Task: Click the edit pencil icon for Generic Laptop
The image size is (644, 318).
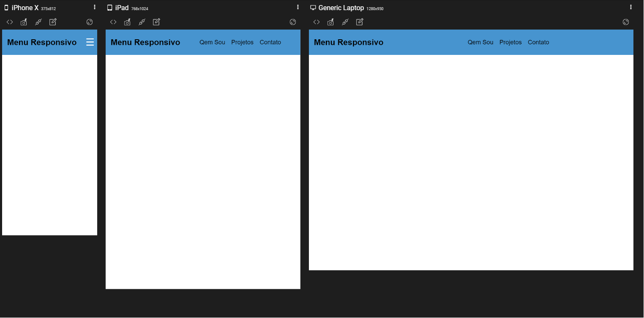Action: point(360,22)
